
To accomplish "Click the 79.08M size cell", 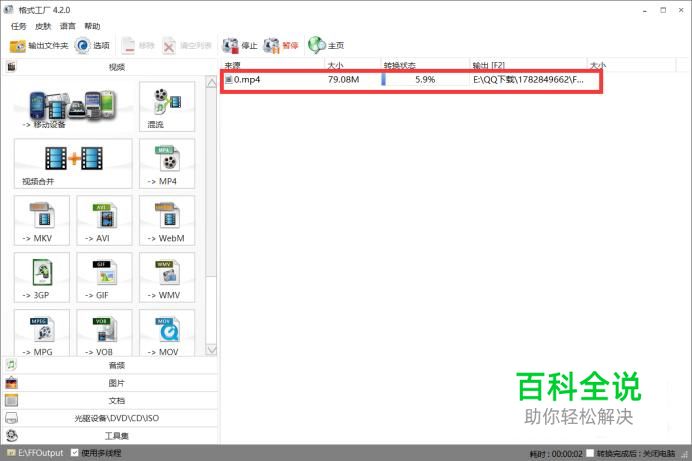I will 343,80.
